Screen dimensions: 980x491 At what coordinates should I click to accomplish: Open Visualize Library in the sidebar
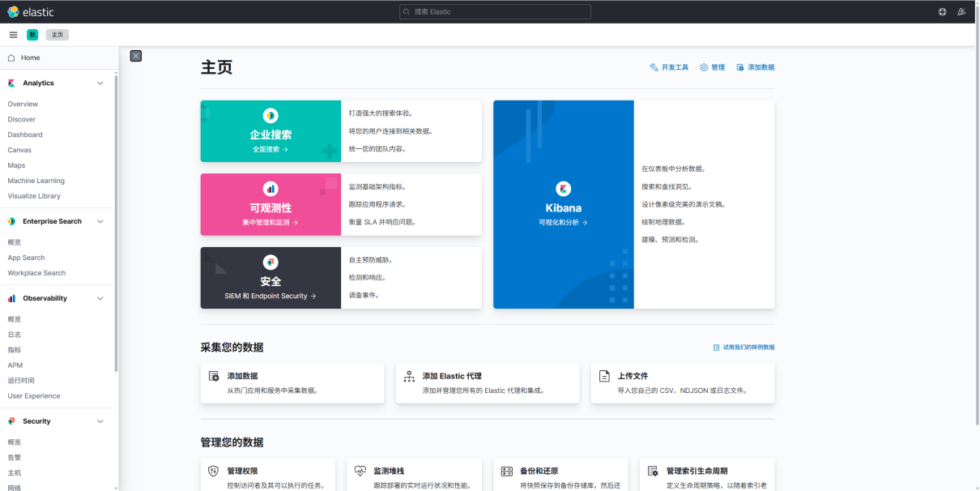34,196
